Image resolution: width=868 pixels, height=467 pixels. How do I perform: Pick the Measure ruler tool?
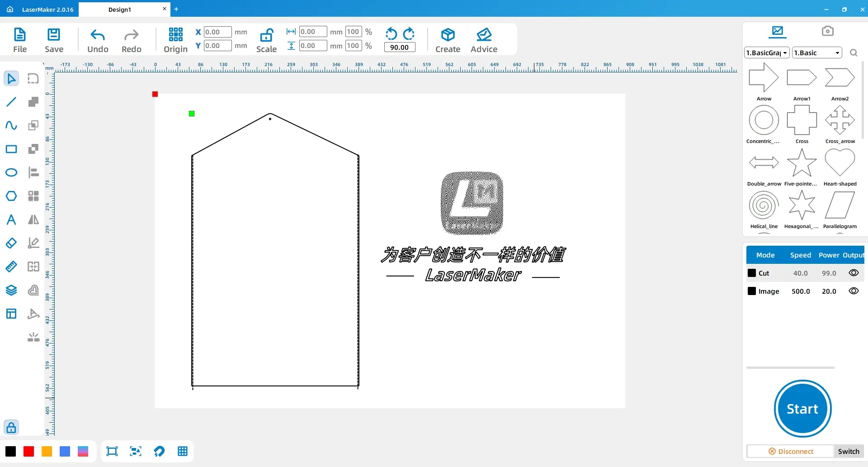(x=11, y=267)
